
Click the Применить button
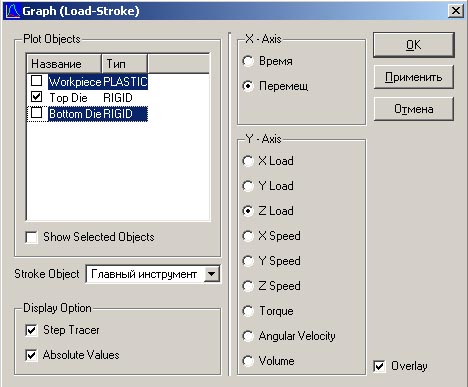(x=413, y=77)
